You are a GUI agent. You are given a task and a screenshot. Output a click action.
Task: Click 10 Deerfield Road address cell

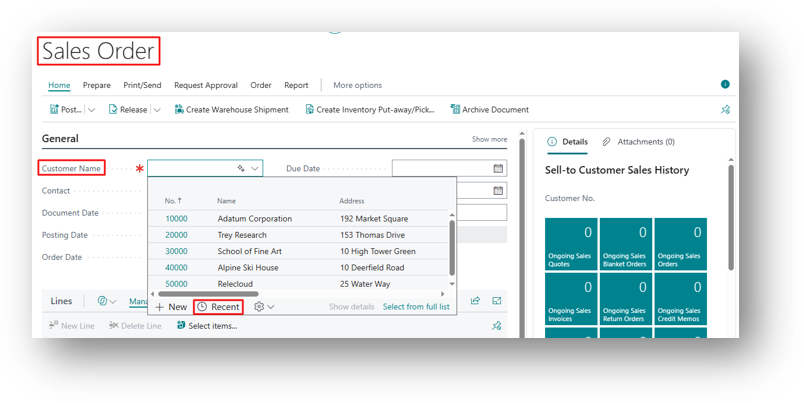point(372,268)
